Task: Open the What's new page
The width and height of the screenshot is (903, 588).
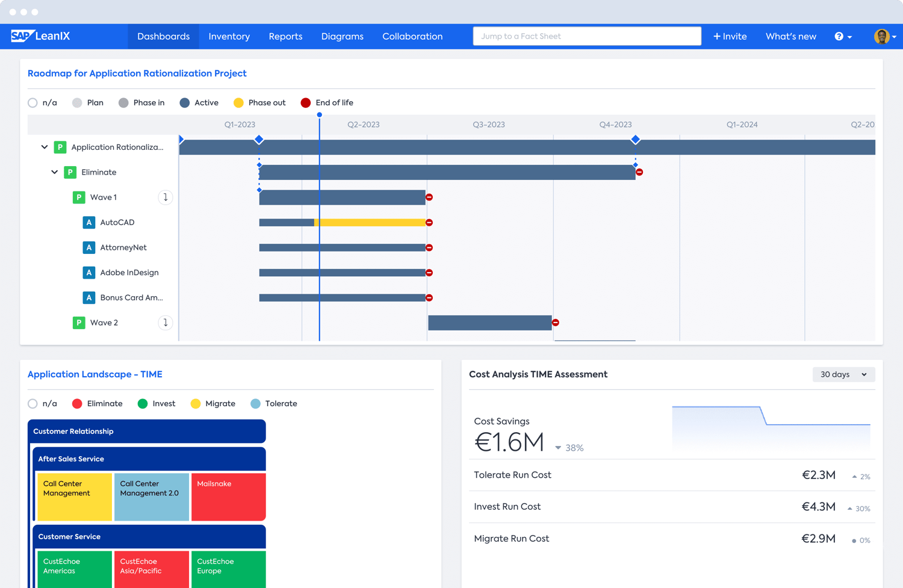Action: click(x=790, y=36)
